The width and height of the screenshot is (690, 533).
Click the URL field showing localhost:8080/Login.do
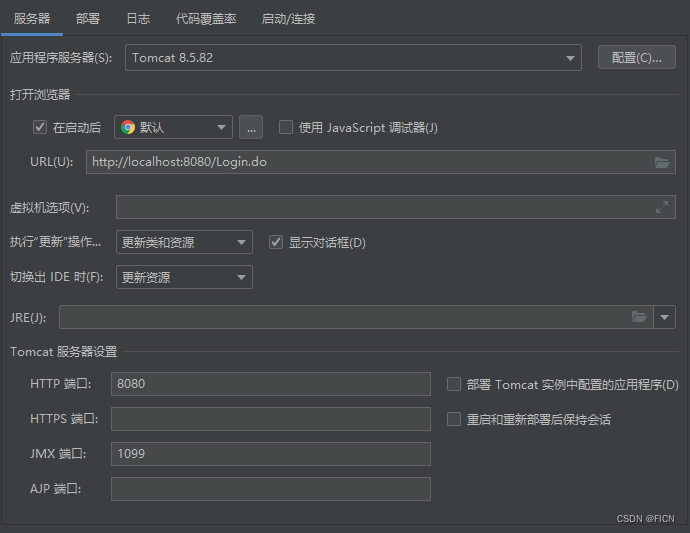tap(381, 162)
